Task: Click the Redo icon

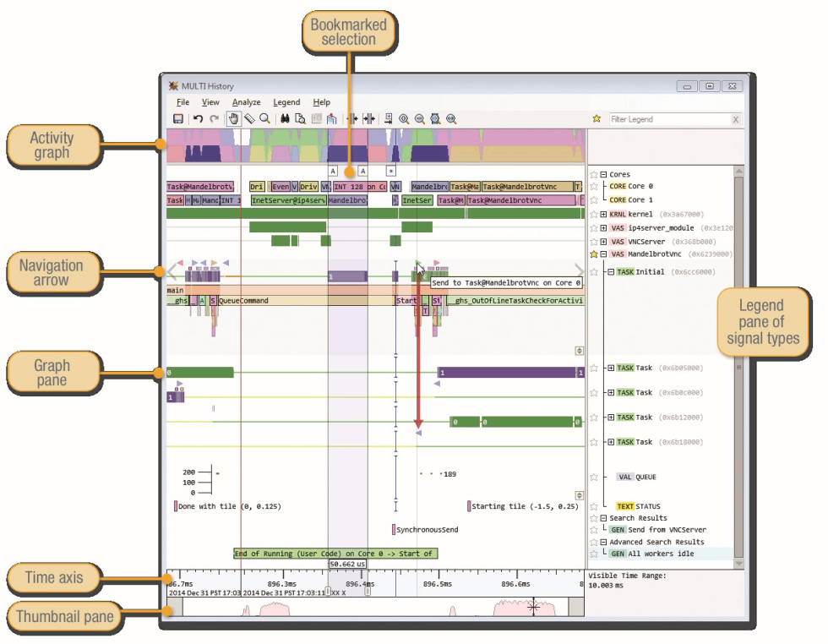Action: [215, 118]
